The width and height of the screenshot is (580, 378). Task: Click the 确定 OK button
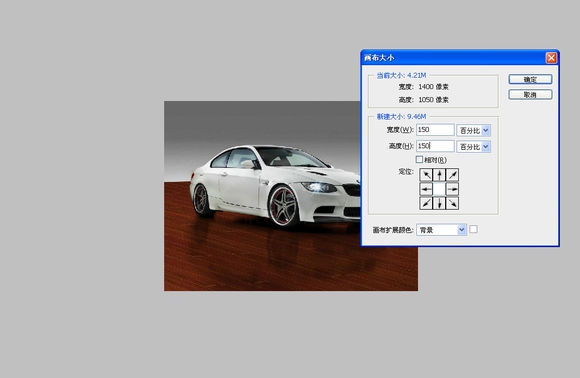(x=530, y=79)
